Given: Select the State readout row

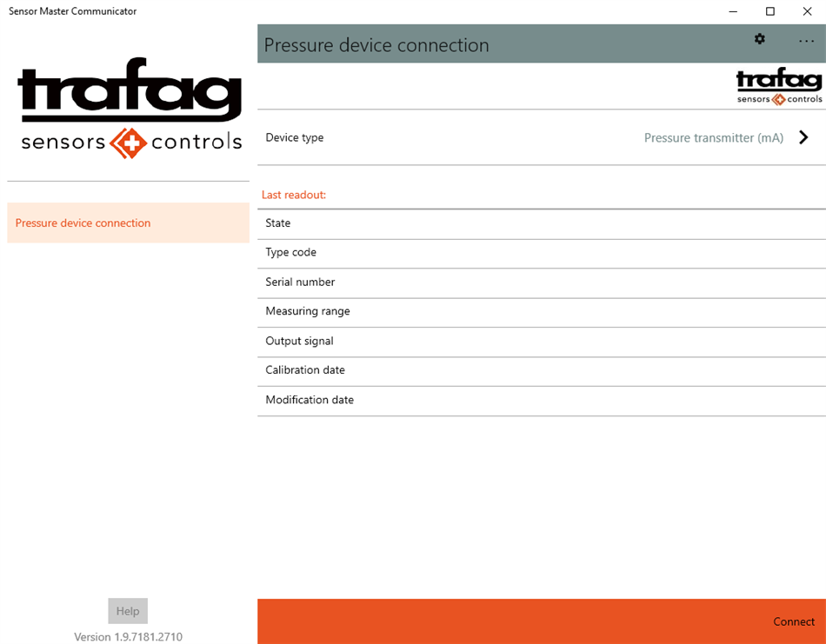Looking at the screenshot, I should 542,223.
